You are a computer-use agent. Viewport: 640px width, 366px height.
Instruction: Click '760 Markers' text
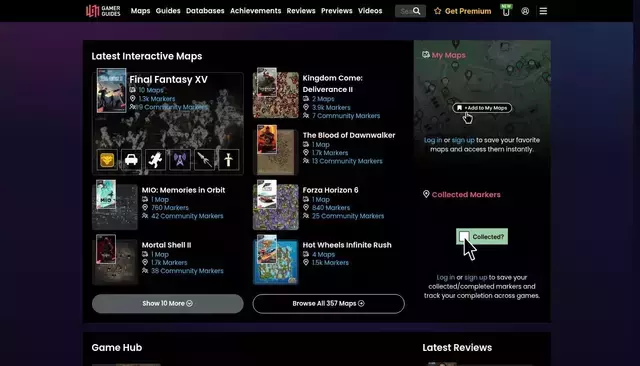(x=170, y=208)
